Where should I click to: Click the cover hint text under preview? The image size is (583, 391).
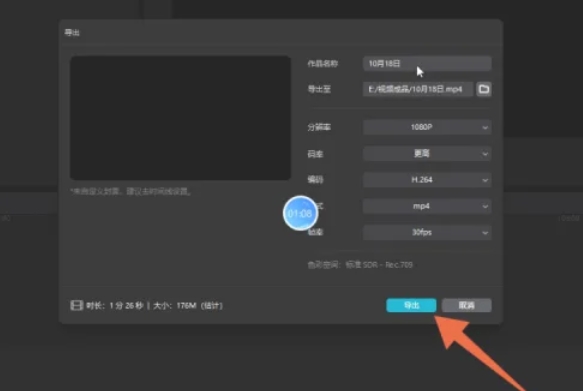click(x=131, y=191)
